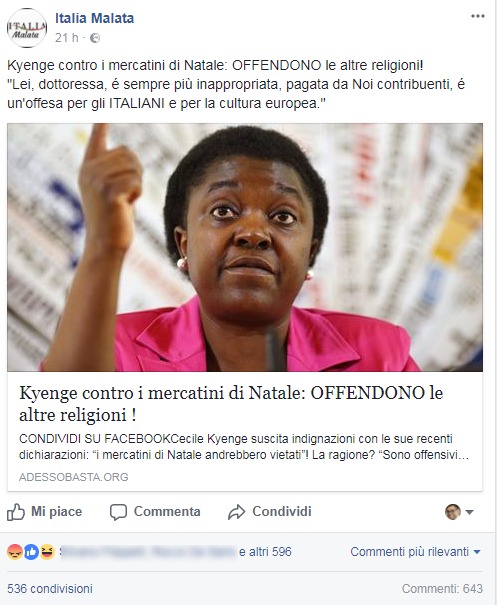The image size is (497, 605).
Task: Click the laughing reaction emoji
Action: point(47,552)
